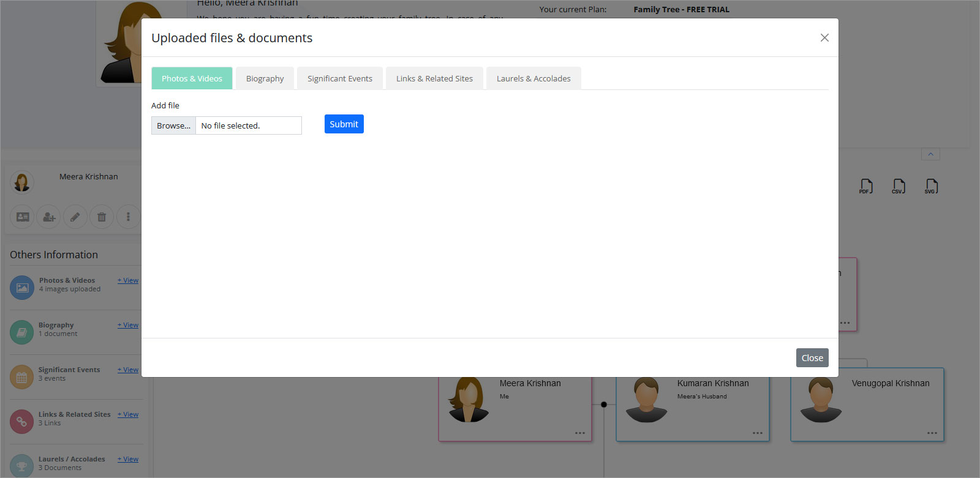This screenshot has width=980, height=478.
Task: Export the family tree as CSV
Action: pos(899,187)
